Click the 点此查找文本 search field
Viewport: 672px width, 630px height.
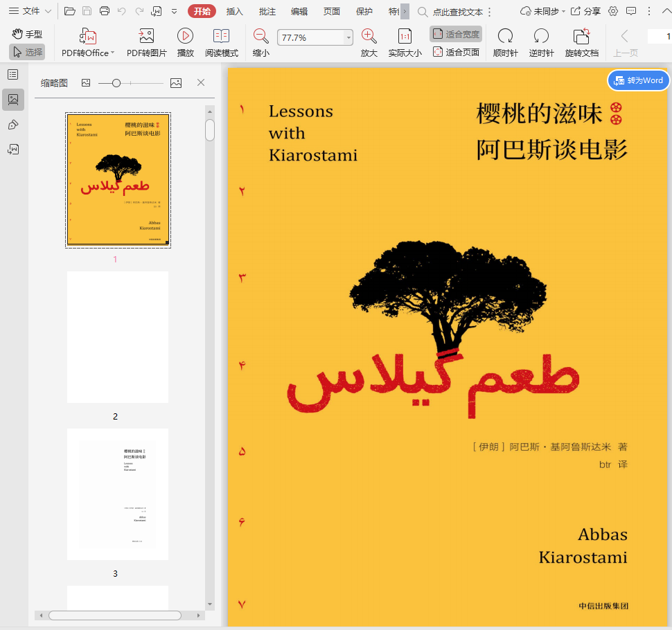tap(457, 12)
